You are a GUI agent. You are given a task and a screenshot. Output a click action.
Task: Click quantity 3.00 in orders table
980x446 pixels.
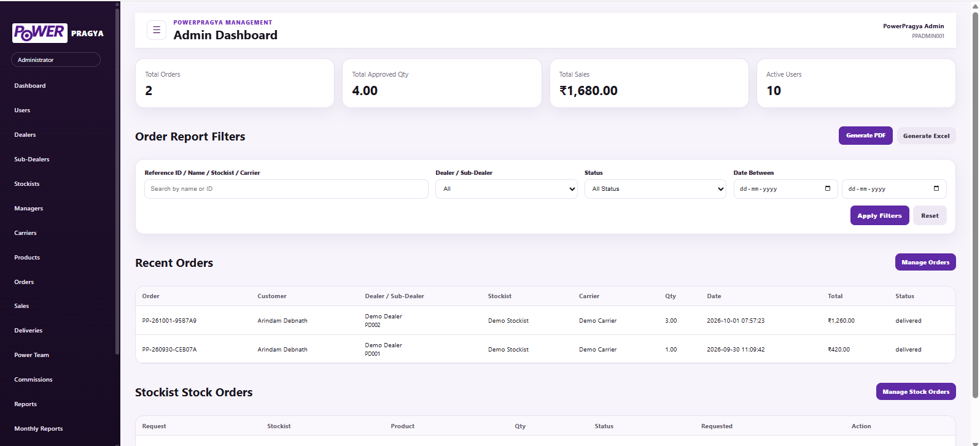point(671,321)
